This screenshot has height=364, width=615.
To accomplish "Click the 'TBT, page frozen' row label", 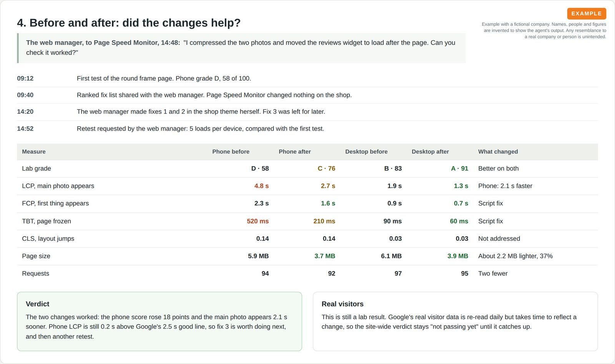I will (x=47, y=221).
